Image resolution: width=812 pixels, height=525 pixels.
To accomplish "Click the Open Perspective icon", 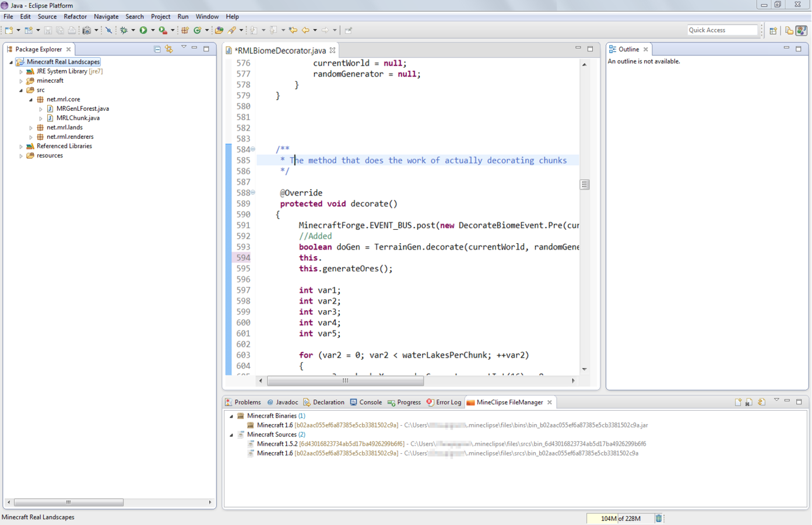I will (773, 30).
